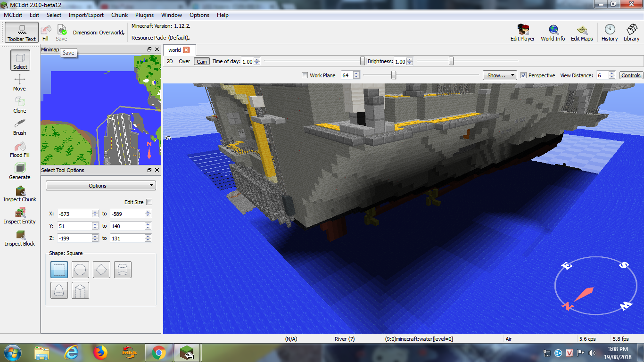Select the diamond selection shape

[x=102, y=270]
